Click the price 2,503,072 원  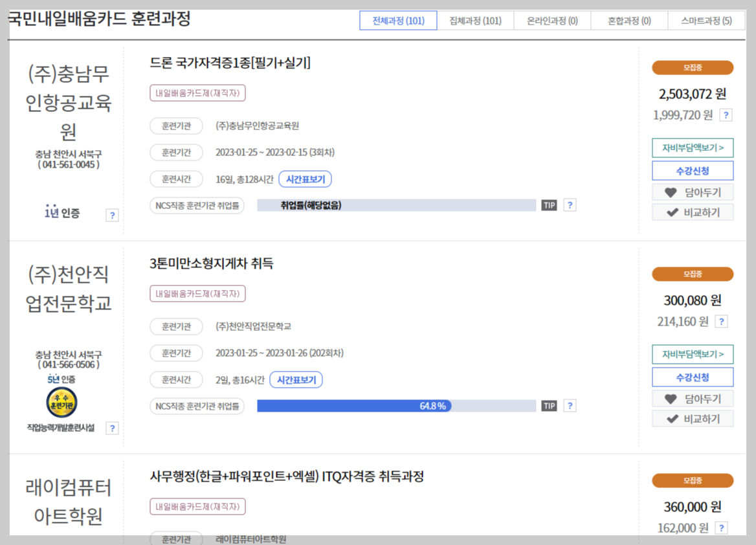tap(693, 94)
